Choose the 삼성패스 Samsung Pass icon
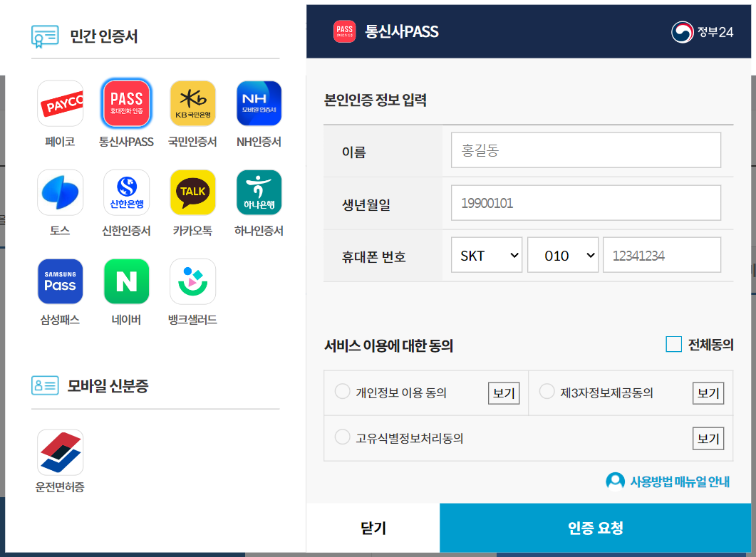This screenshot has height=557, width=756. tap(60, 281)
